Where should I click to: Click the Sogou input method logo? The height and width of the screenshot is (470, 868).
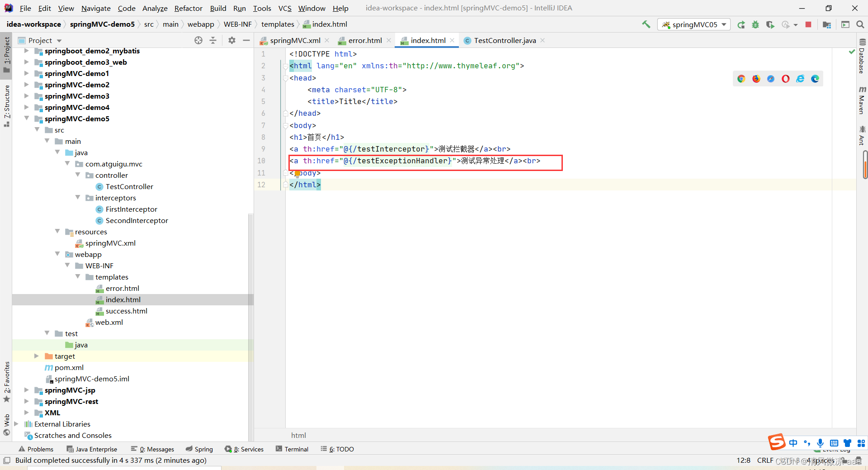[777, 442]
